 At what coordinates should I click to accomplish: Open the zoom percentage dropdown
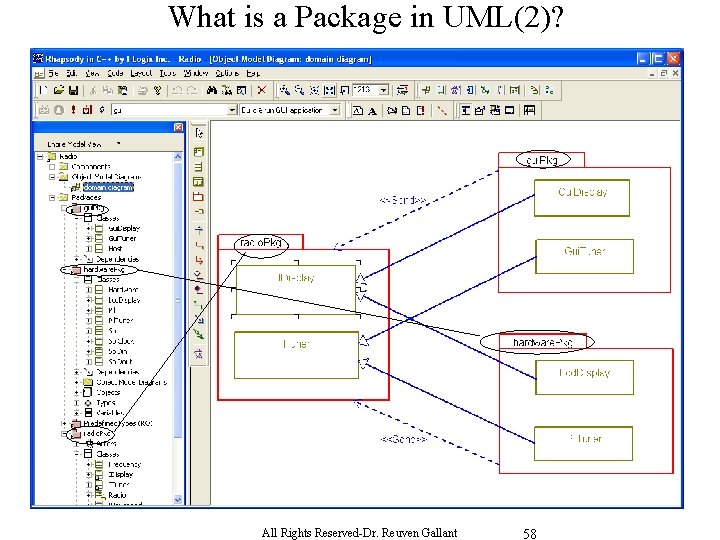click(384, 90)
